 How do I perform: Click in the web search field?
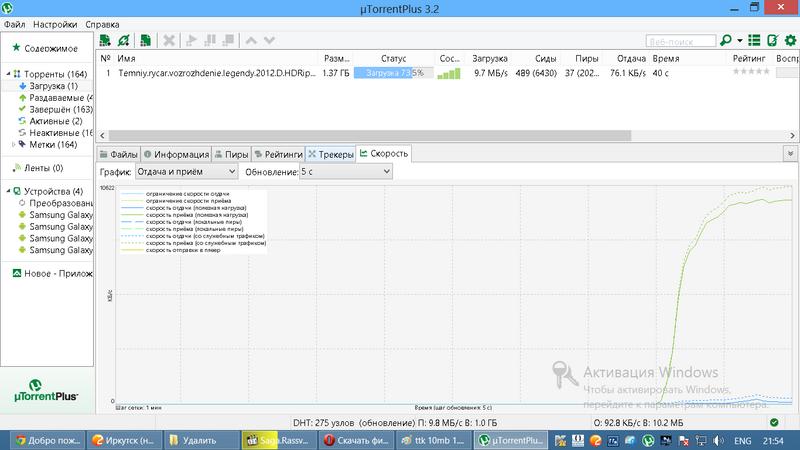point(681,41)
